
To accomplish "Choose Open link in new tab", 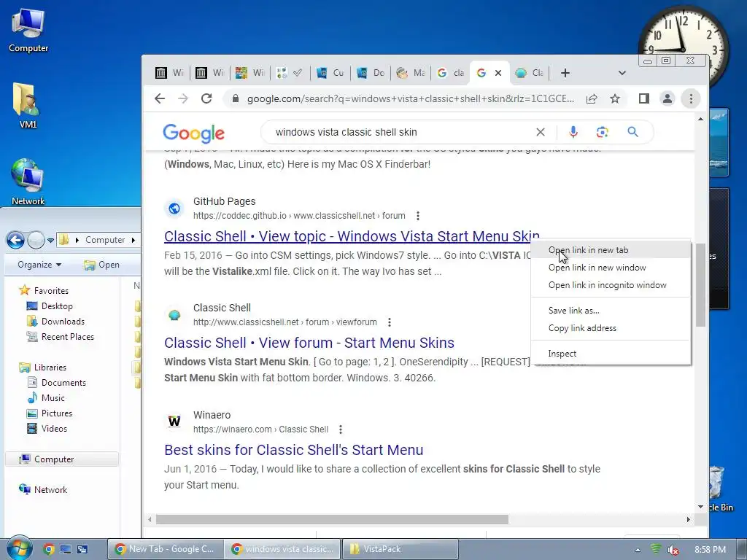I will coord(611,250).
